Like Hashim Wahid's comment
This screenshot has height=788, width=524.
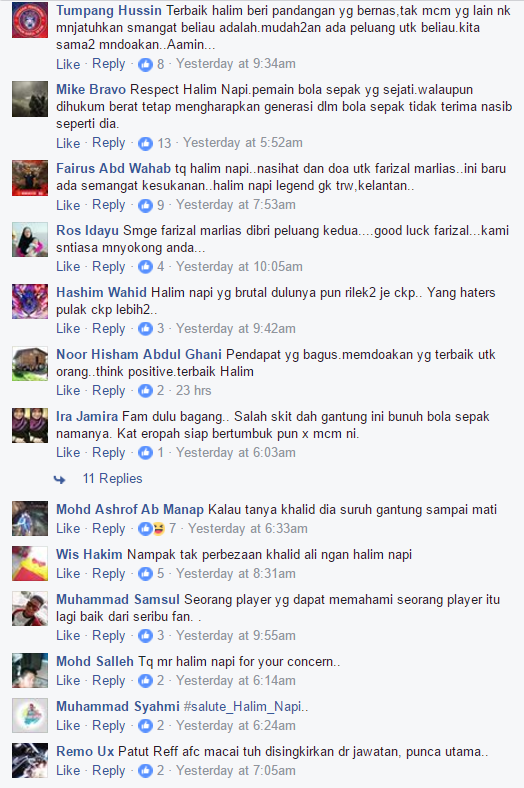(x=68, y=328)
